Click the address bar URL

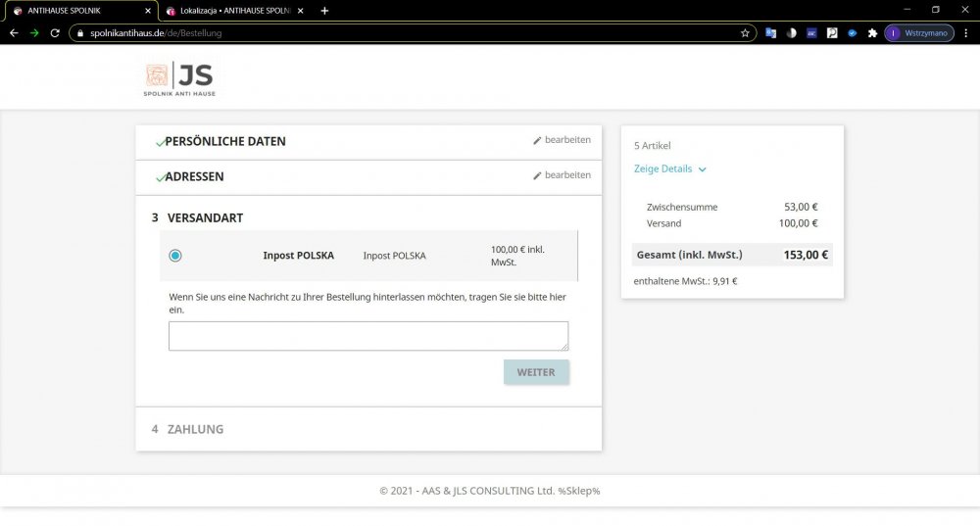point(156,33)
